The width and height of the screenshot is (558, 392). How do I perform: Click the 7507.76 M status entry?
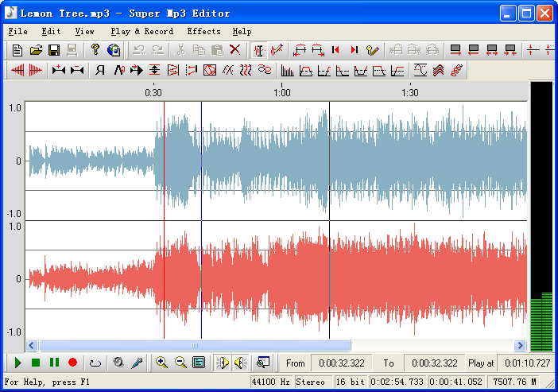514,382
